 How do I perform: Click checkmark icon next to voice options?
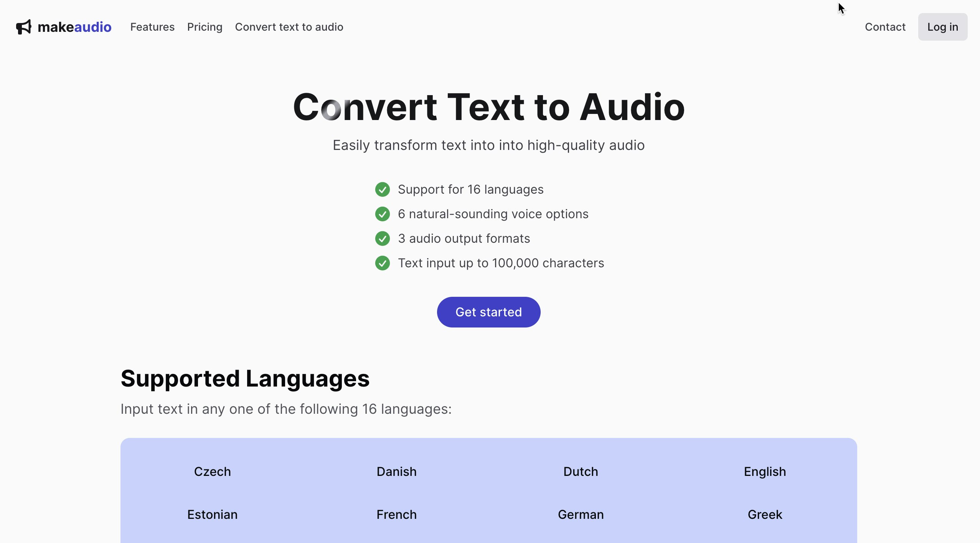point(382,214)
